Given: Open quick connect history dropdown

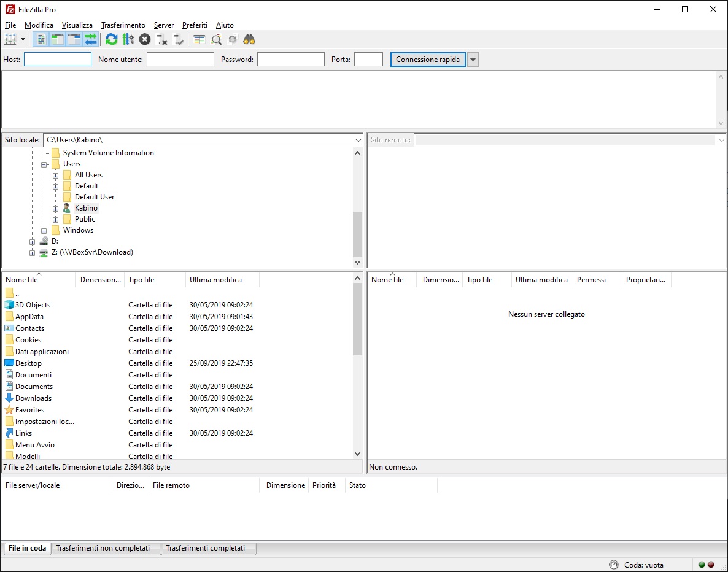Looking at the screenshot, I should coord(473,60).
